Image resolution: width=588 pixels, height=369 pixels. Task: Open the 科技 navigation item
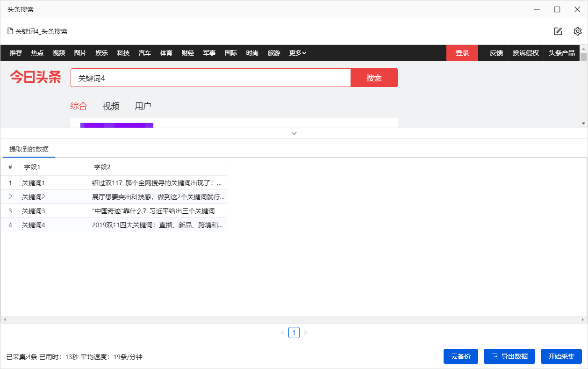click(x=123, y=53)
